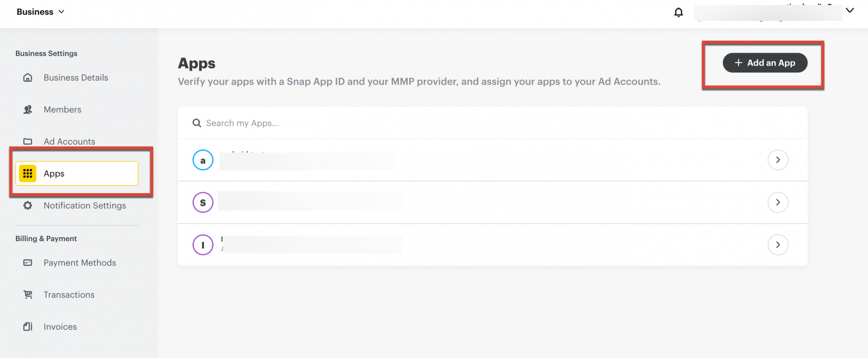
Task: Click the Invoices document icon
Action: pyautogui.click(x=28, y=326)
